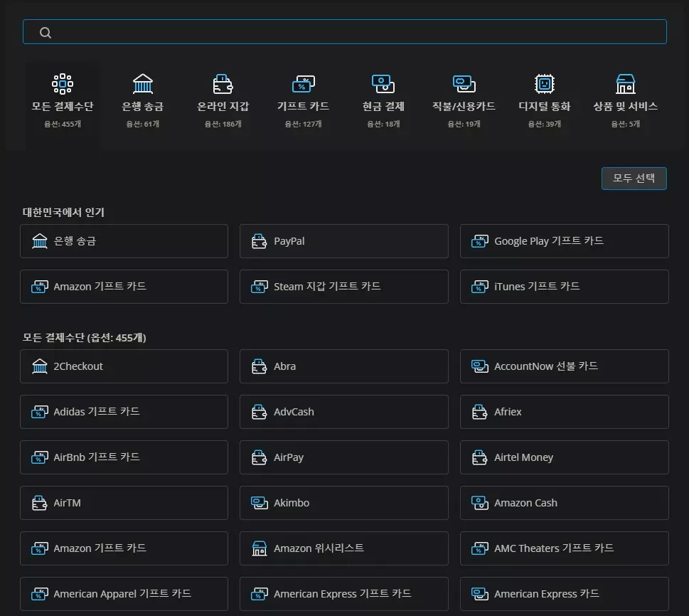
Task: Select the bank icon above 옵션: 61개
Action: click(143, 83)
